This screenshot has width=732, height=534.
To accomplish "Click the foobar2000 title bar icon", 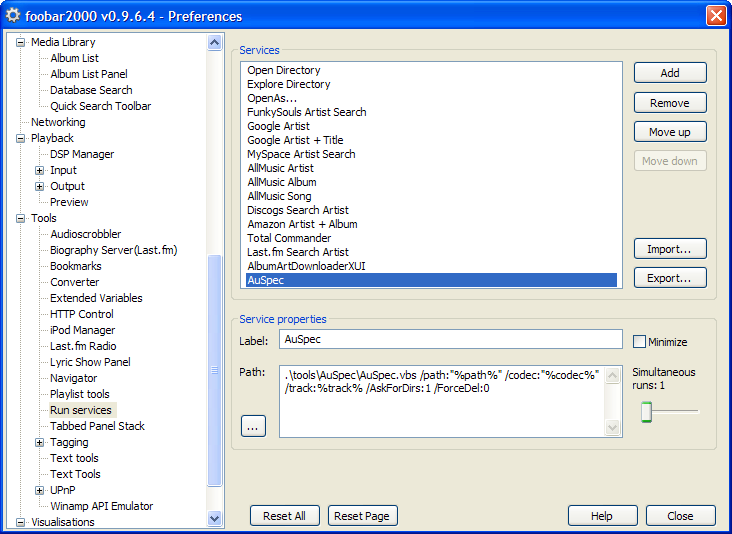I will click(13, 16).
